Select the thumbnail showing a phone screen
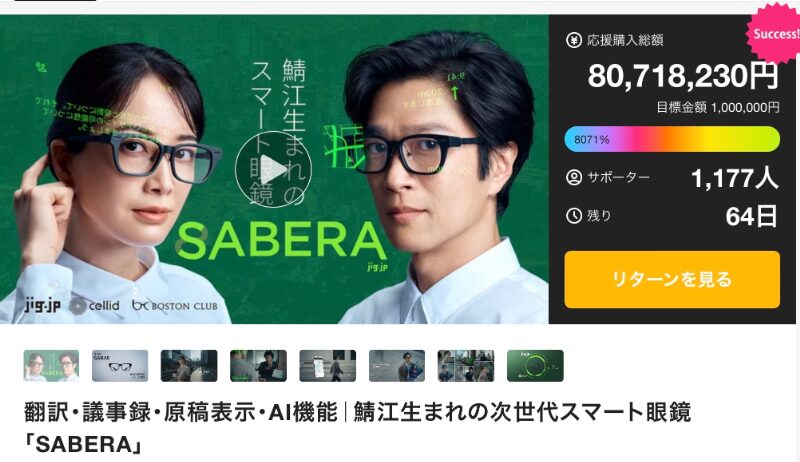 click(328, 366)
